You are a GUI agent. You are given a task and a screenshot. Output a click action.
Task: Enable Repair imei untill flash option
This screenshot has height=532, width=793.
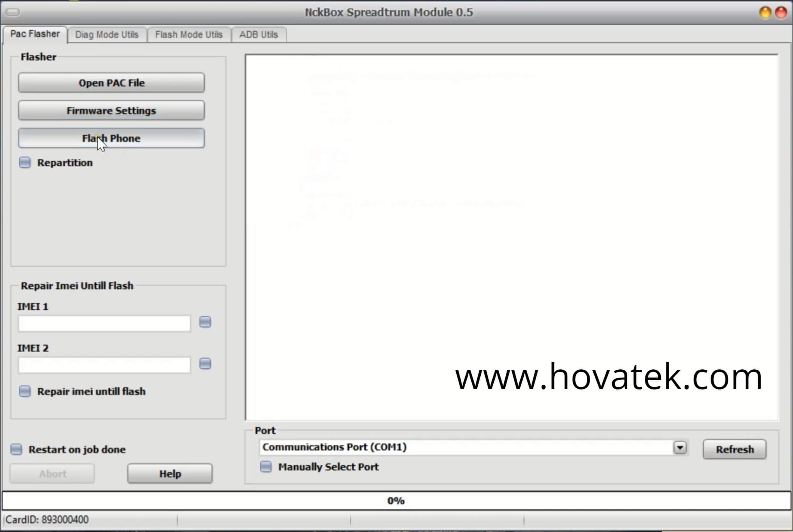point(25,391)
